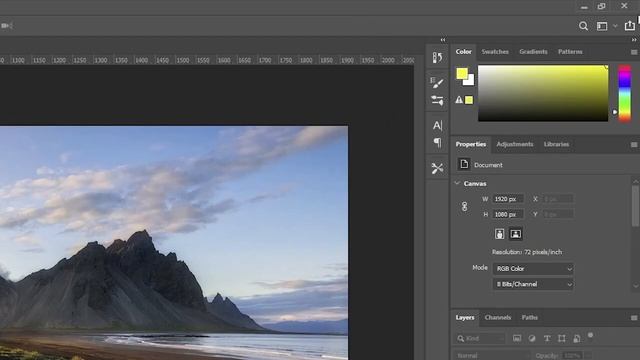640x360 pixels.
Task: Select the Layers tab
Action: pos(465,317)
